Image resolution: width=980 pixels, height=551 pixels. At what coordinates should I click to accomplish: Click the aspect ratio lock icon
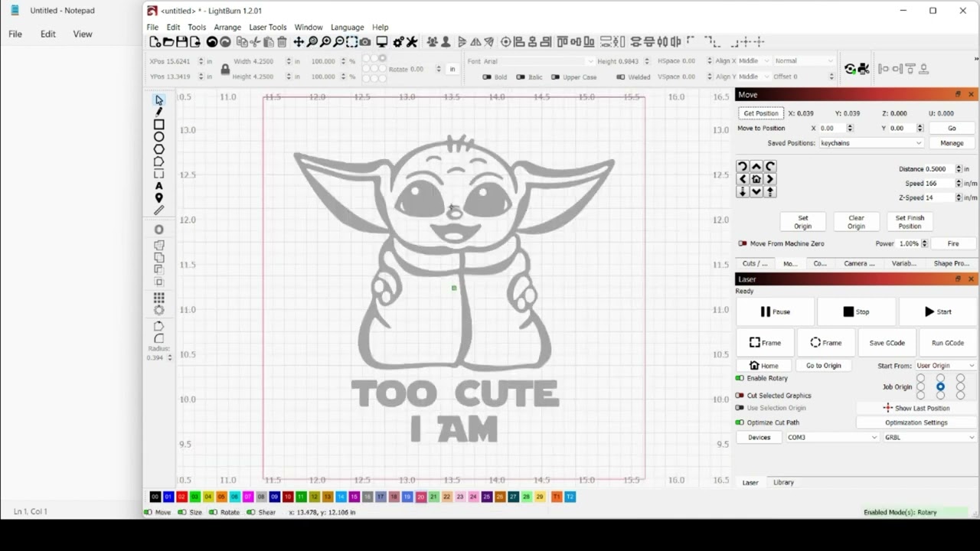point(225,69)
